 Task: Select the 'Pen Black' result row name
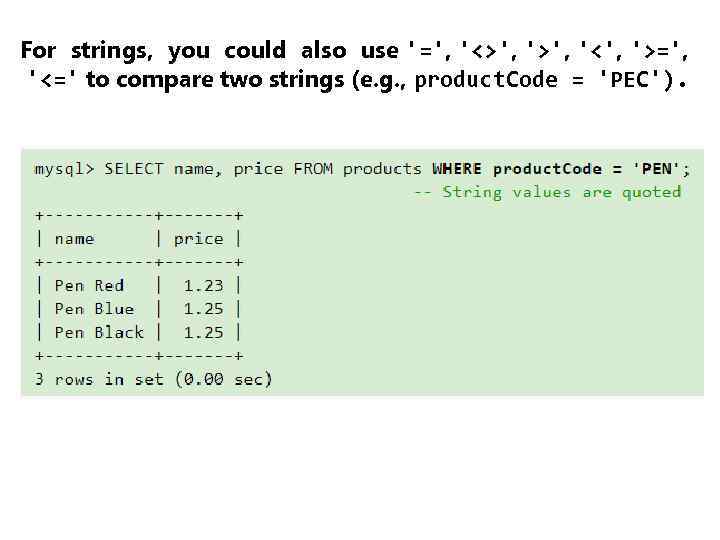pyautogui.click(x=99, y=332)
